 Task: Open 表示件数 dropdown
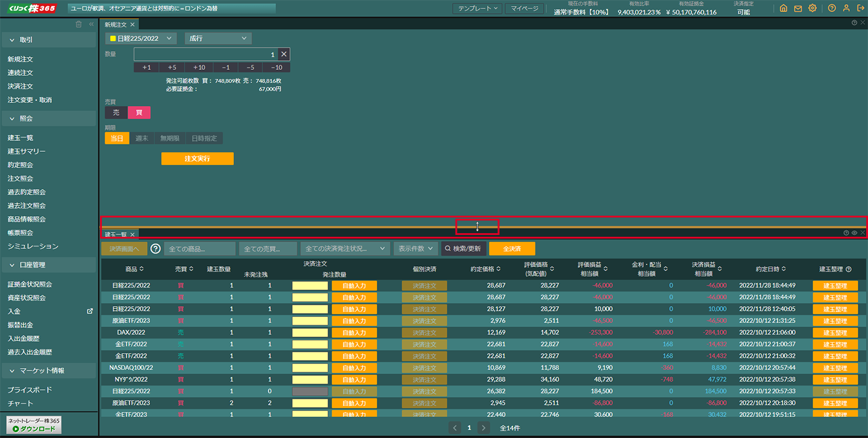[416, 248]
